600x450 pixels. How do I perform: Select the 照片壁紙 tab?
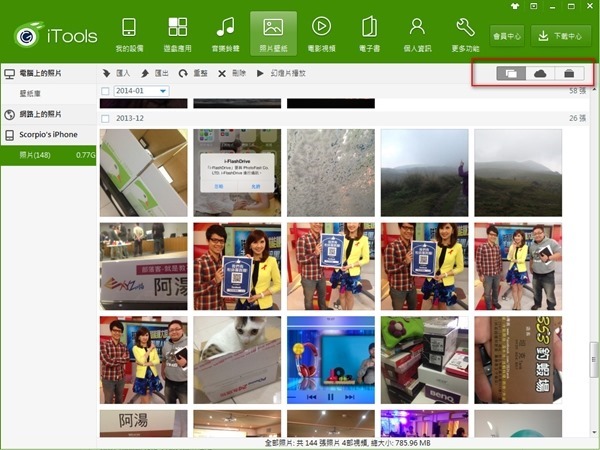pyautogui.click(x=273, y=33)
